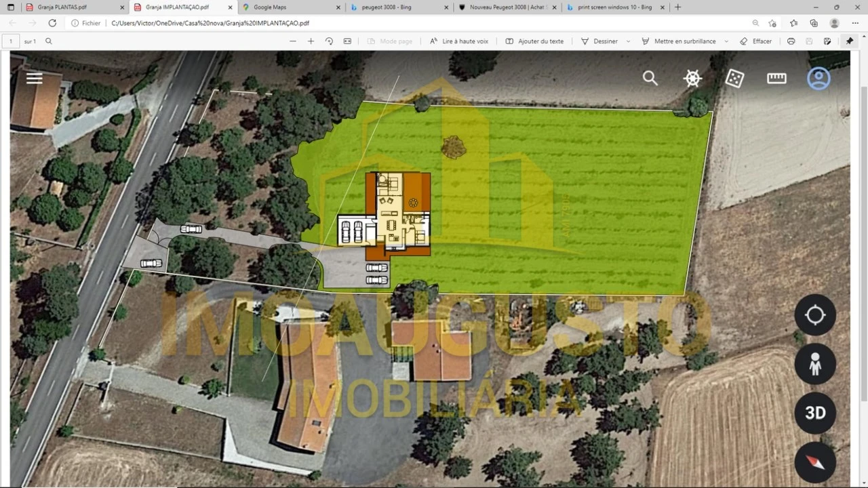The image size is (868, 488).
Task: Click the ship wheel voyager icon
Action: point(692,79)
